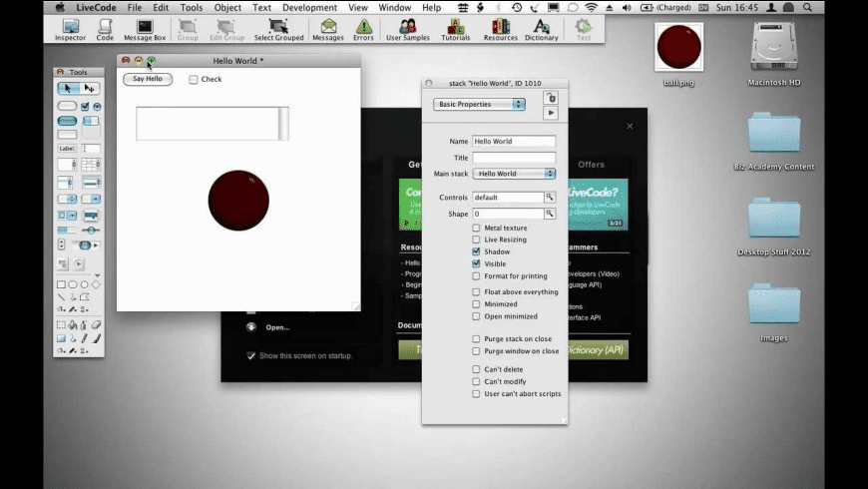Show the Message Box
Image resolution: width=868 pixels, height=489 pixels.
coord(145,30)
